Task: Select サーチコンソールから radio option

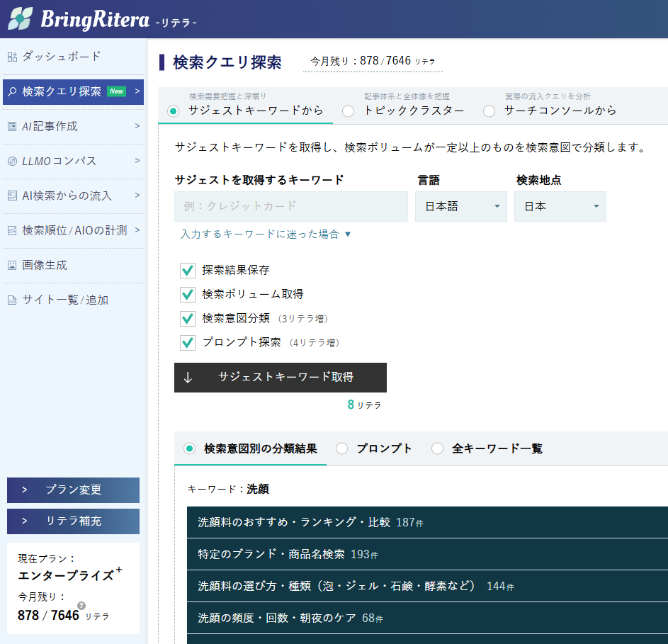Action: pyautogui.click(x=489, y=111)
